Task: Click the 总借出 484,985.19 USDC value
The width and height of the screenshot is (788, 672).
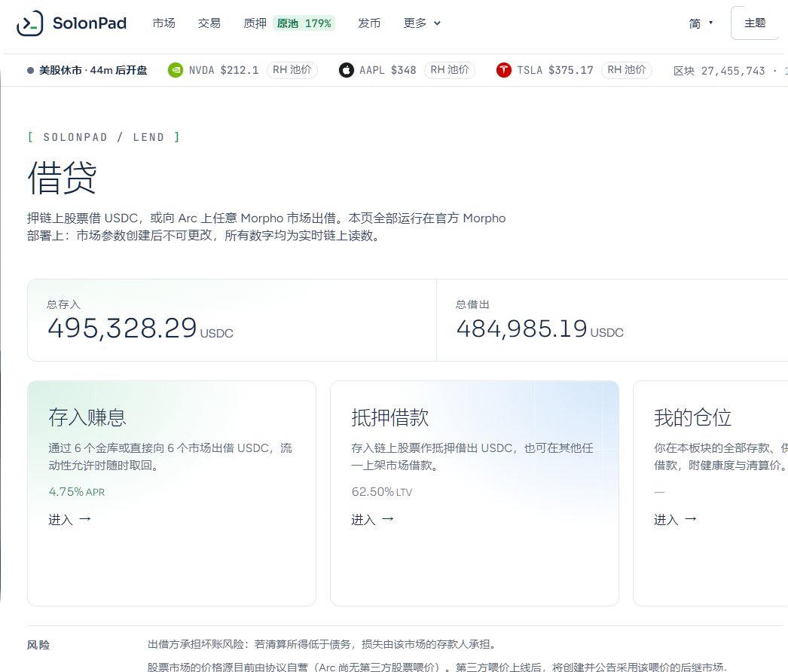Action: coord(539,328)
